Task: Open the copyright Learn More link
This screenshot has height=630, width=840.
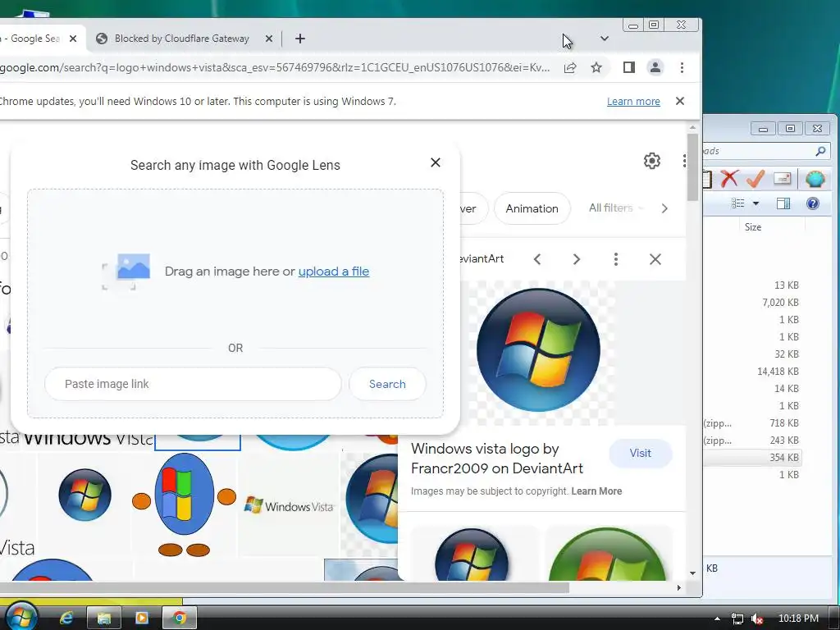Action: [596, 491]
